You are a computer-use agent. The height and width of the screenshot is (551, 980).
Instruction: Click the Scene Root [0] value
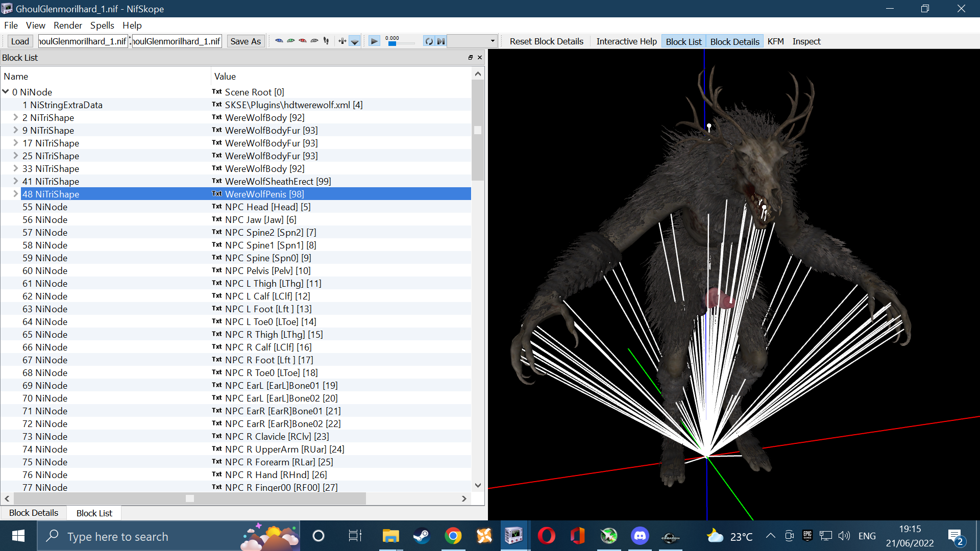[254, 92]
